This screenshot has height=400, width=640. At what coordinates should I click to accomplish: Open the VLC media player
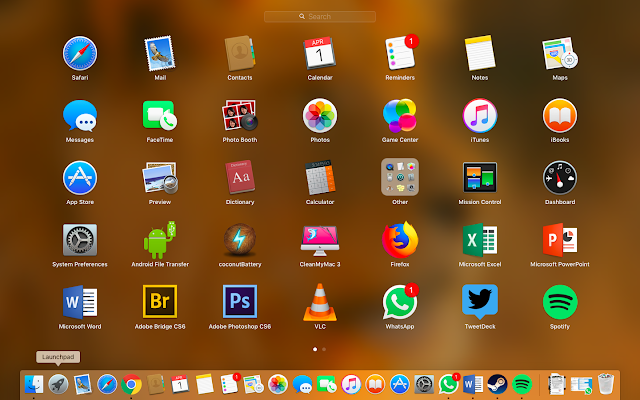tap(320, 302)
